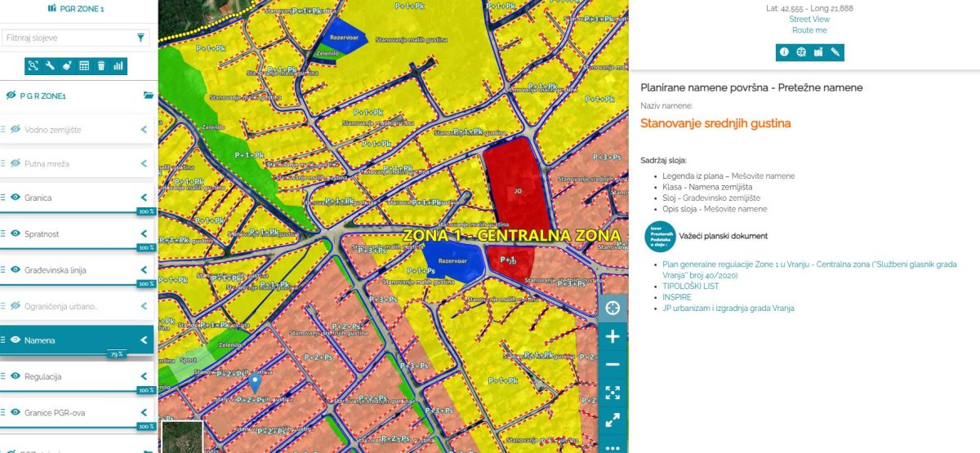Viewport: 980px width, 453px height.
Task: Adjust the Namena opacity slider at 79%
Action: point(117,355)
